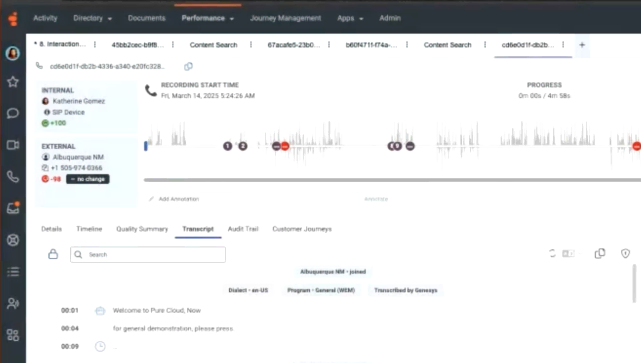Switch to the Quality Summary tab
This screenshot has height=363, width=641.
[x=142, y=229]
